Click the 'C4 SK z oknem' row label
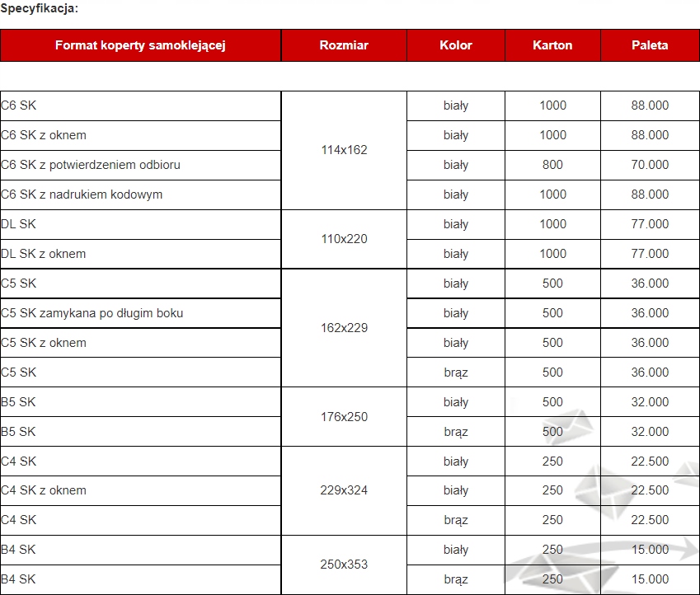This screenshot has width=700, height=595. 44,490
